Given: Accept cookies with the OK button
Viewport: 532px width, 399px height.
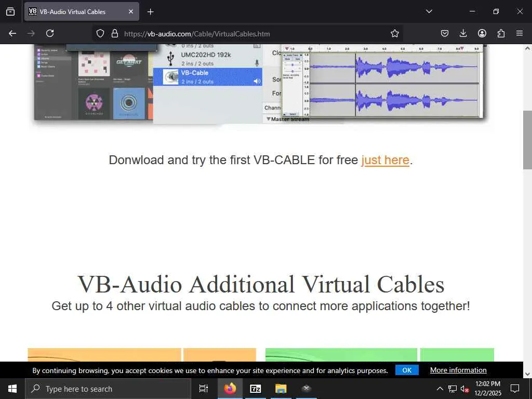Looking at the screenshot, I should tap(407, 370).
